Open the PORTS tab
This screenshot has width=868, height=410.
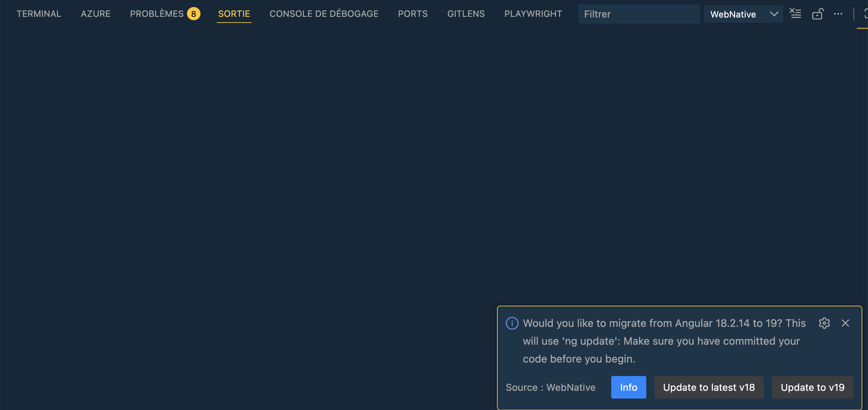[x=413, y=14]
